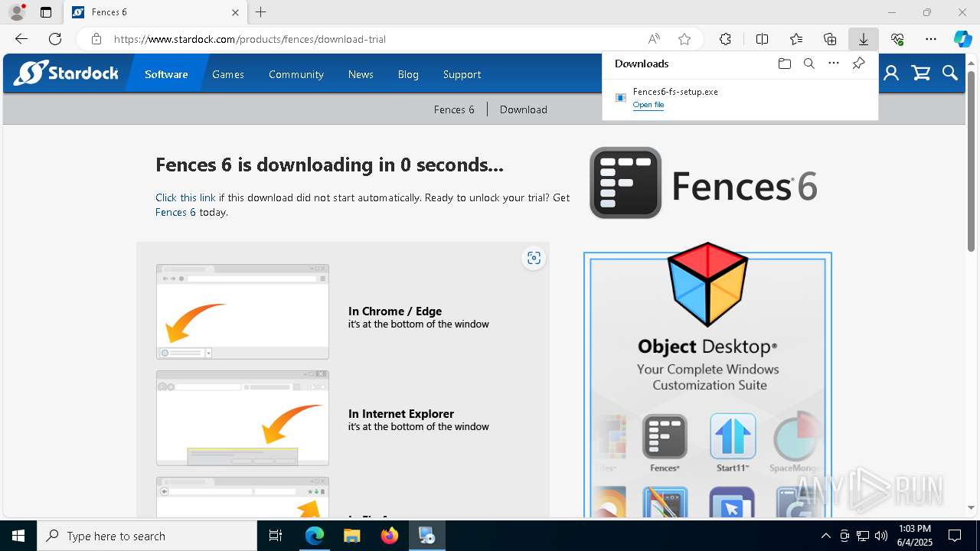Open the Blog menu item
This screenshot has width=980, height=551.
tap(408, 74)
